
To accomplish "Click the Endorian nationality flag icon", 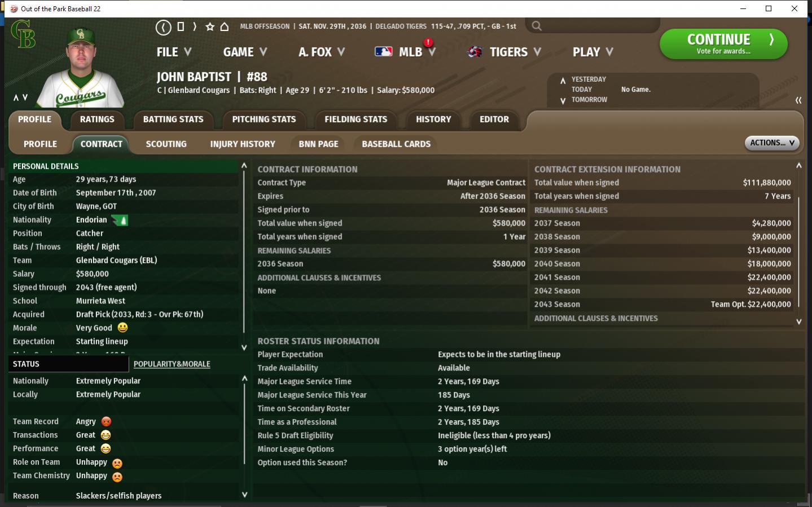I will point(120,220).
